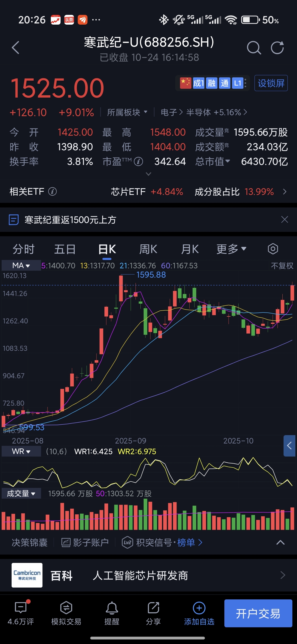Refresh the stock quote data
Image resolution: width=297 pixels, height=644 pixels.
pyautogui.click(x=277, y=47)
